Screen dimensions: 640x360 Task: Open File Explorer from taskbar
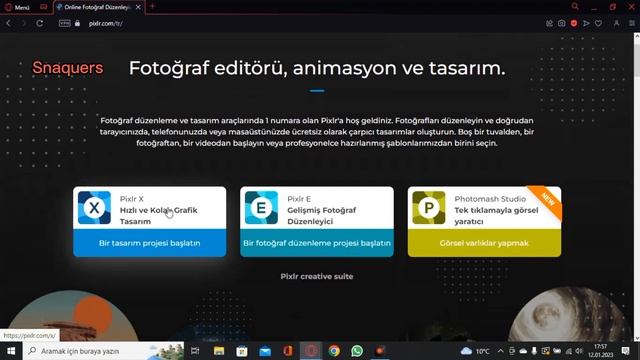(x=219, y=351)
